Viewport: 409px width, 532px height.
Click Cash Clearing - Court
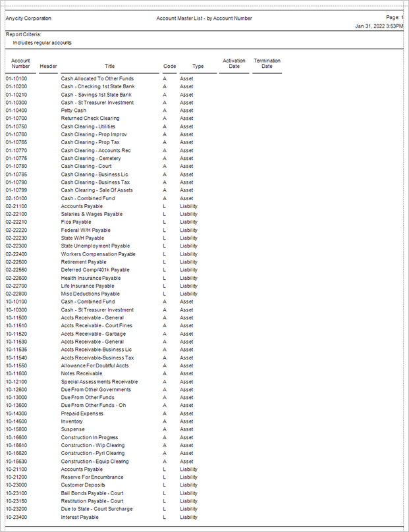coord(86,166)
